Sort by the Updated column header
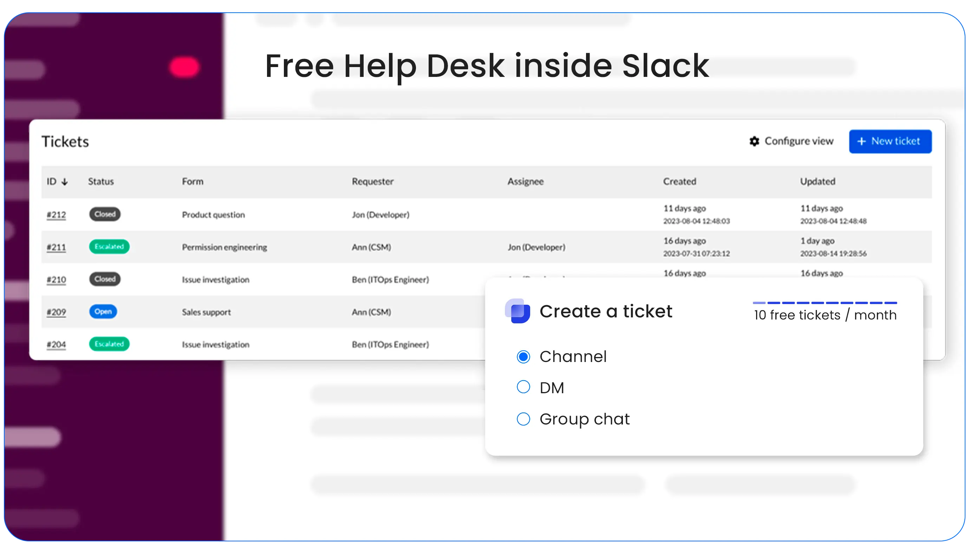Screen dimensions: 976x560 click(x=818, y=182)
